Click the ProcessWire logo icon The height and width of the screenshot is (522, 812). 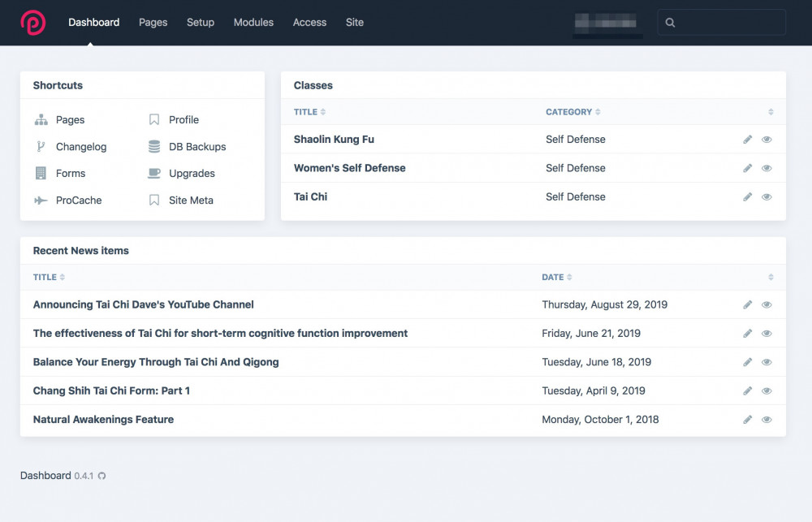click(x=33, y=23)
